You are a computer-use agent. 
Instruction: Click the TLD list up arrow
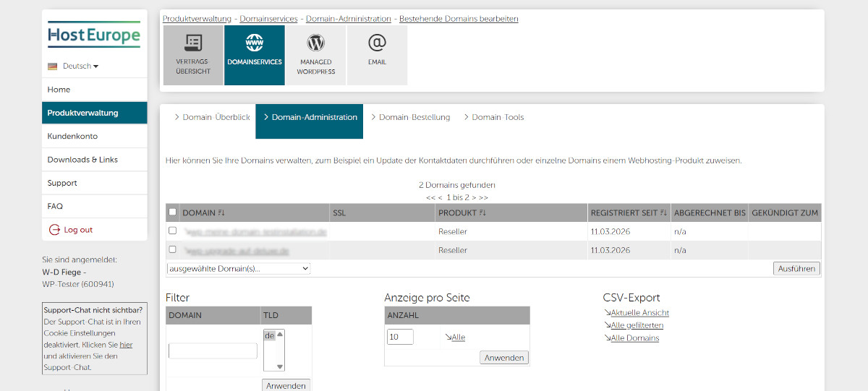pyautogui.click(x=281, y=335)
